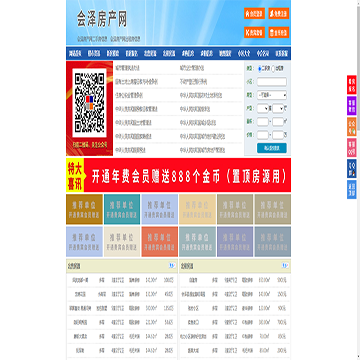Click the More icon in 出售房源 section header
The image size is (360, 360).
(x=172, y=266)
